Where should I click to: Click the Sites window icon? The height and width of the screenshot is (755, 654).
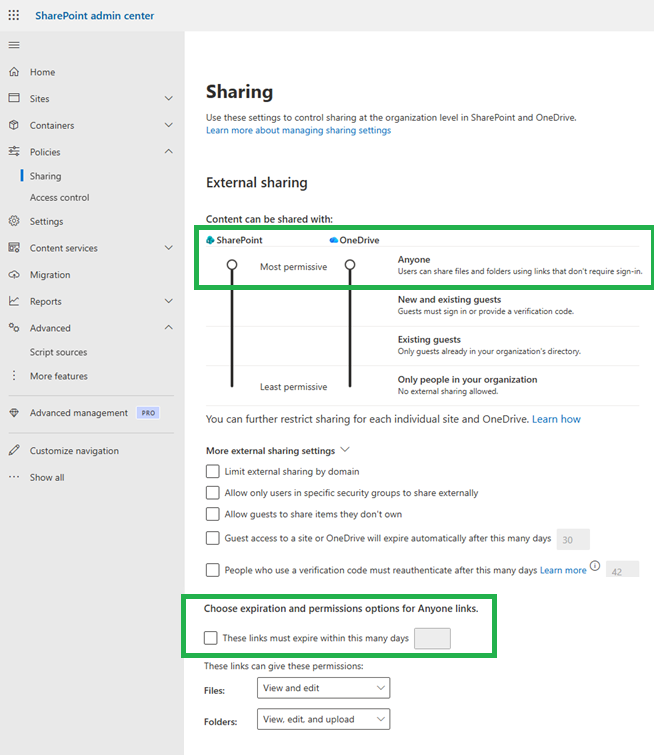point(14,98)
